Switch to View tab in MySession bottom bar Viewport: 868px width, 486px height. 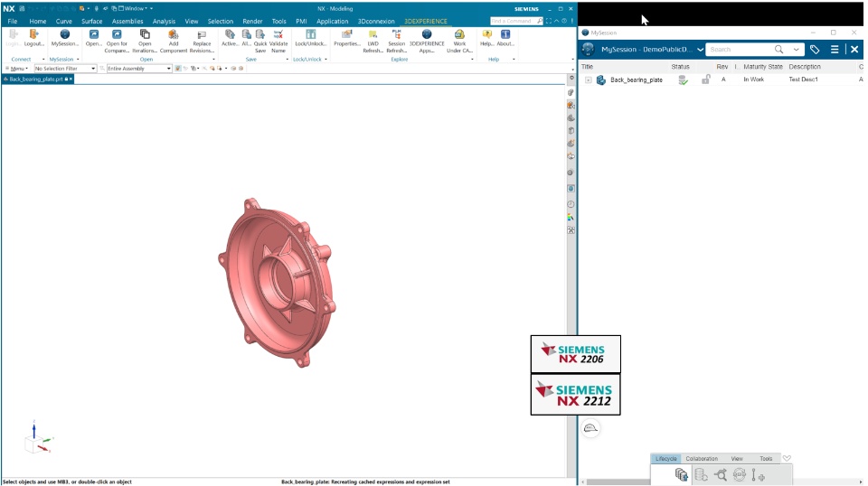pos(737,458)
